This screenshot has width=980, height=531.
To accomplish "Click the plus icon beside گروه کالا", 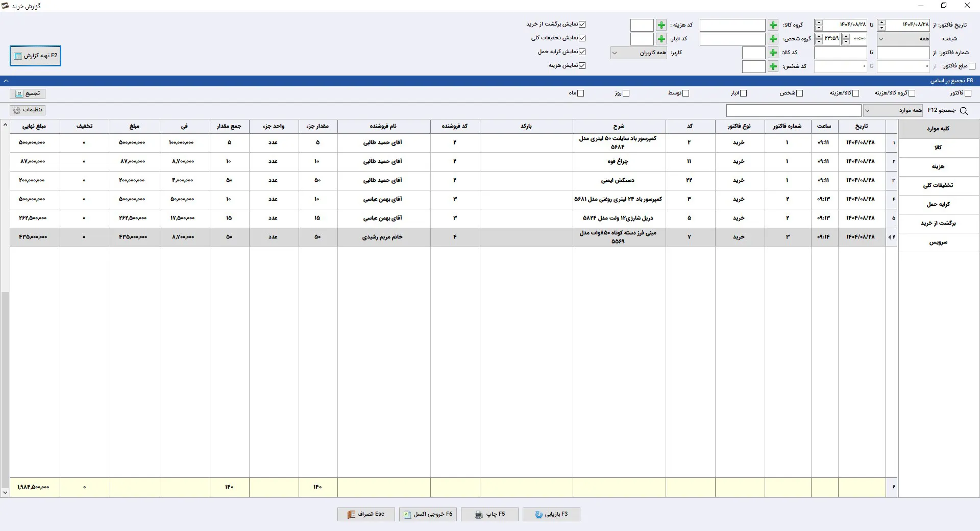I will (x=773, y=25).
